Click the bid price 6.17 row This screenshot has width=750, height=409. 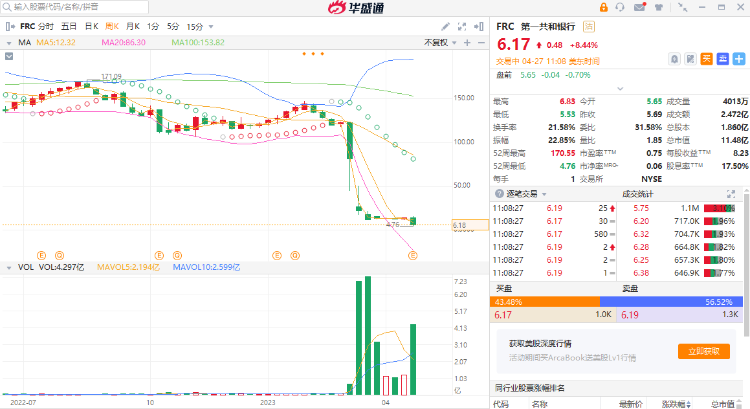[553, 315]
